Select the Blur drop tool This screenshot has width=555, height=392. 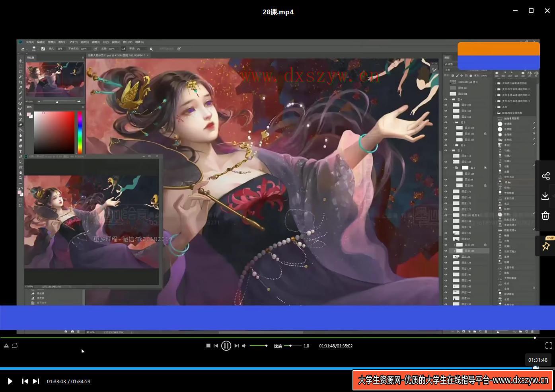(21, 135)
